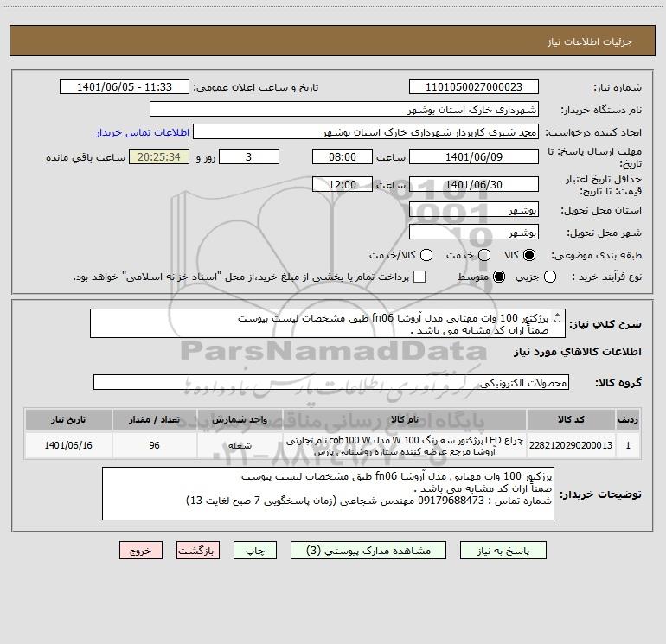This screenshot has width=666, height=644.
Task: Click the product name cell چراغ LED پرژکتور
Action: (x=405, y=445)
